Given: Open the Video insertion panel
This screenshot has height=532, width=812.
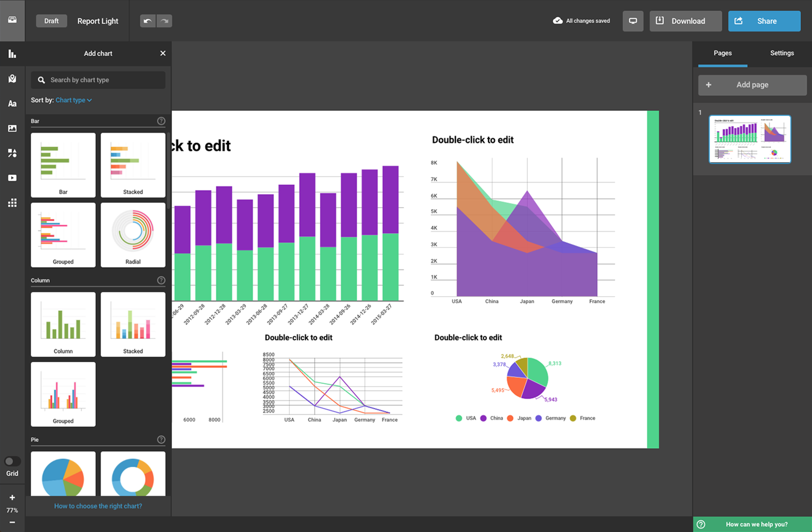Looking at the screenshot, I should tap(12, 178).
